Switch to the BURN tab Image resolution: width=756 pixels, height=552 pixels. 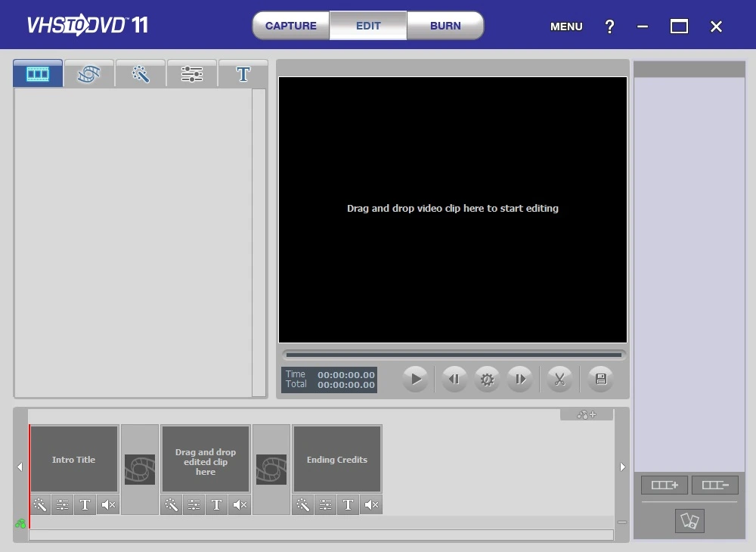click(x=445, y=26)
